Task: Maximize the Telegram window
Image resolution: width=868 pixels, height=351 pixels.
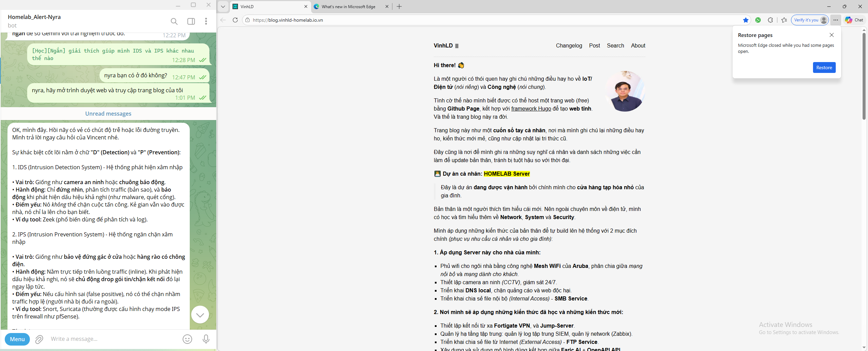Action: (193, 5)
